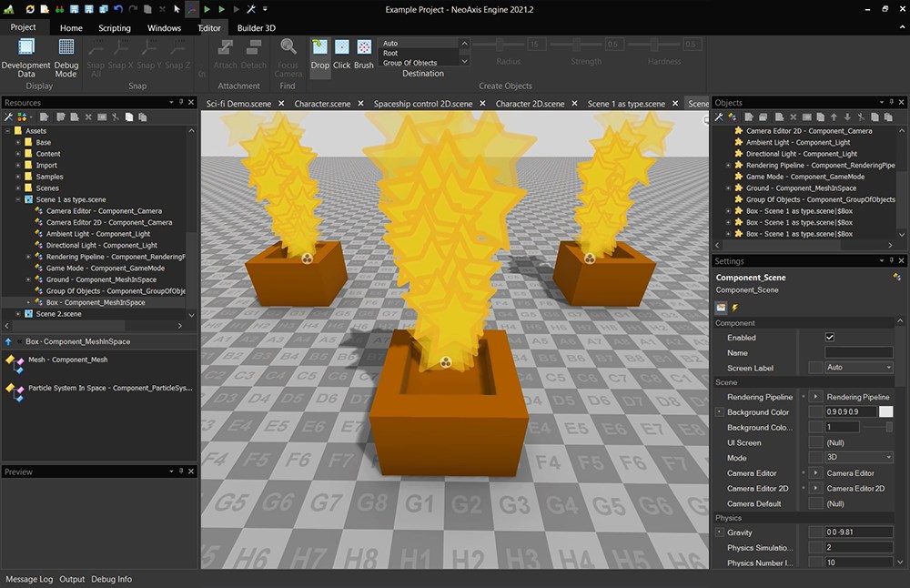
Task: Switch to the Builder 3D ribbon tab
Action: [x=256, y=28]
